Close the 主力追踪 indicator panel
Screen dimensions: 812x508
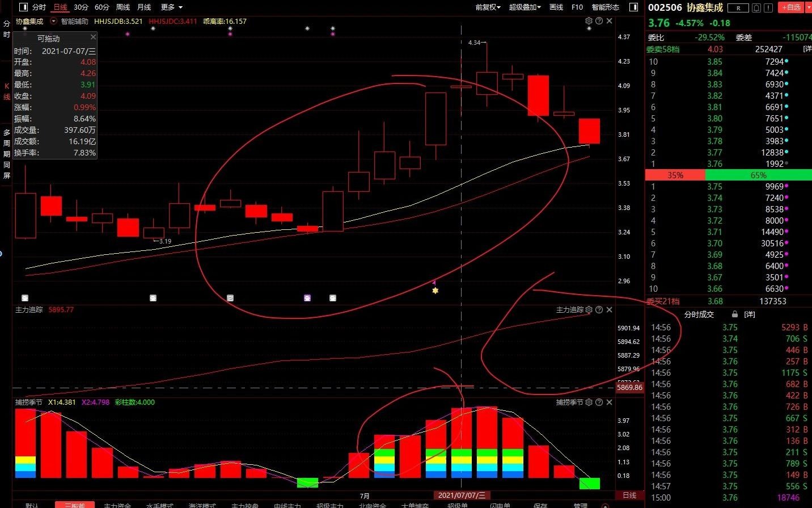click(x=610, y=309)
